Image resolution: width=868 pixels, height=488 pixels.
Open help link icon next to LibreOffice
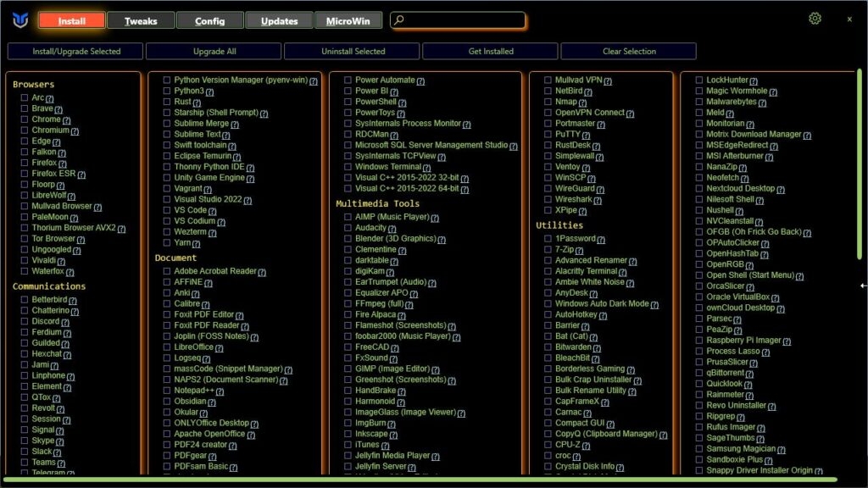(220, 348)
